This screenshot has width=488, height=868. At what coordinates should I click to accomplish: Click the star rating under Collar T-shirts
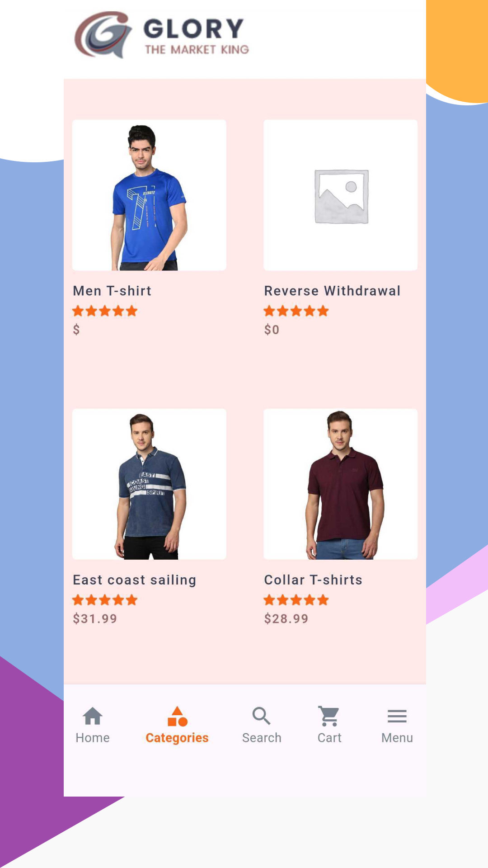click(296, 600)
